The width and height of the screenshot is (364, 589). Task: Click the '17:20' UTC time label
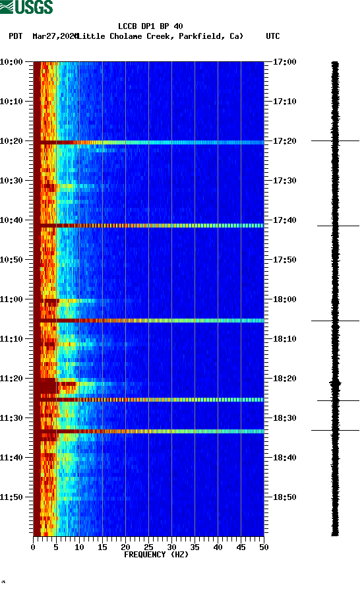(284, 141)
